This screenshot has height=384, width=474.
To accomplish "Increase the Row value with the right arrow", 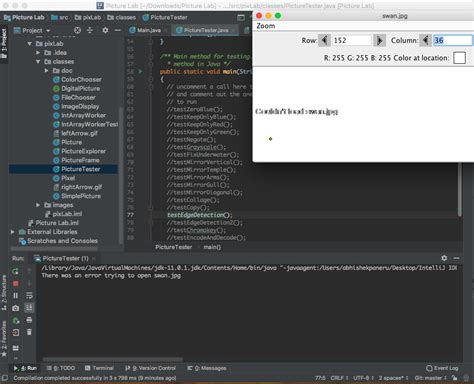I will click(379, 40).
